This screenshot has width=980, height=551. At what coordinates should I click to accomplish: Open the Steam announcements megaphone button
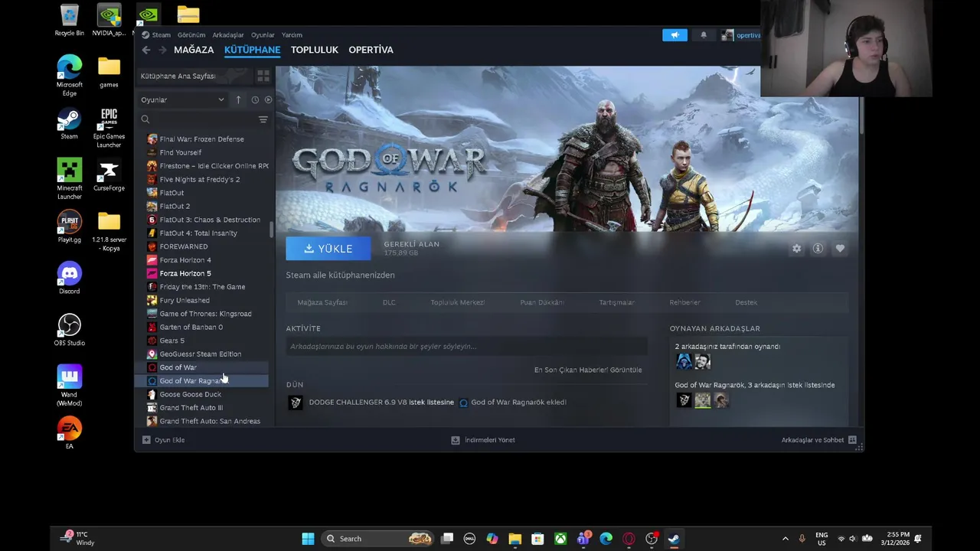click(x=675, y=35)
